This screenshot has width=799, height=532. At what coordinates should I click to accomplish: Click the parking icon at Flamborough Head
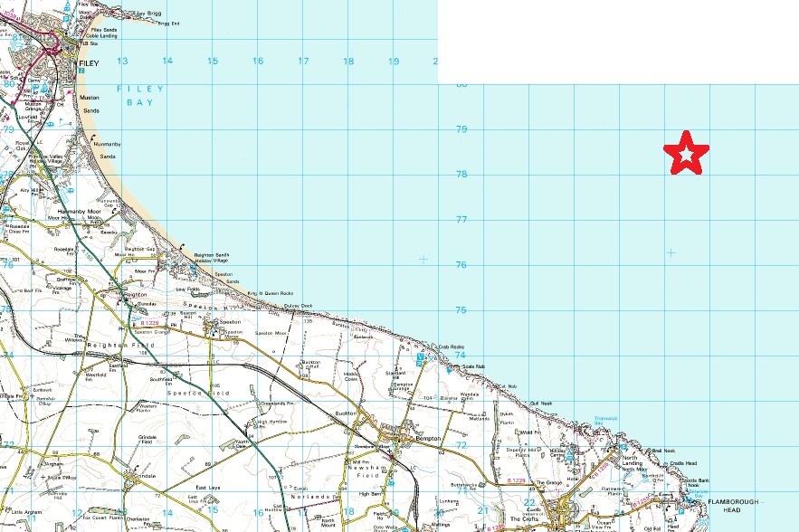tap(680, 511)
